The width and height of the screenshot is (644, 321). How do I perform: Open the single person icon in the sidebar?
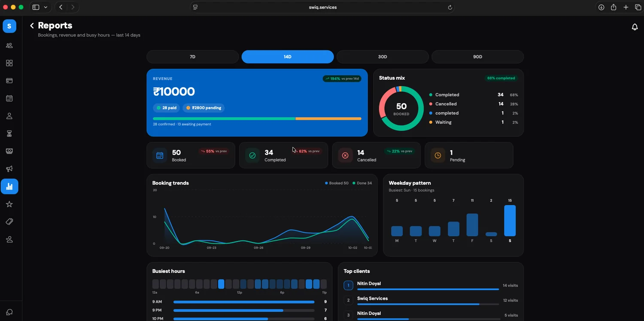[9, 116]
